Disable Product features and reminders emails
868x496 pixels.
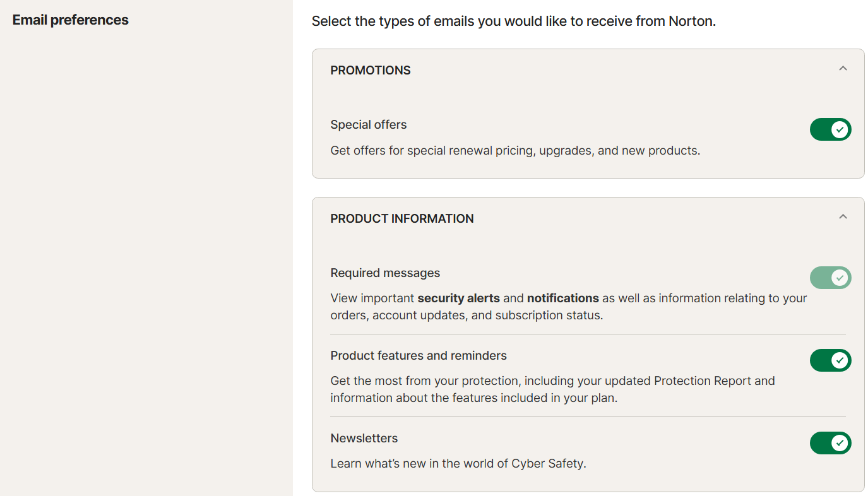(830, 360)
